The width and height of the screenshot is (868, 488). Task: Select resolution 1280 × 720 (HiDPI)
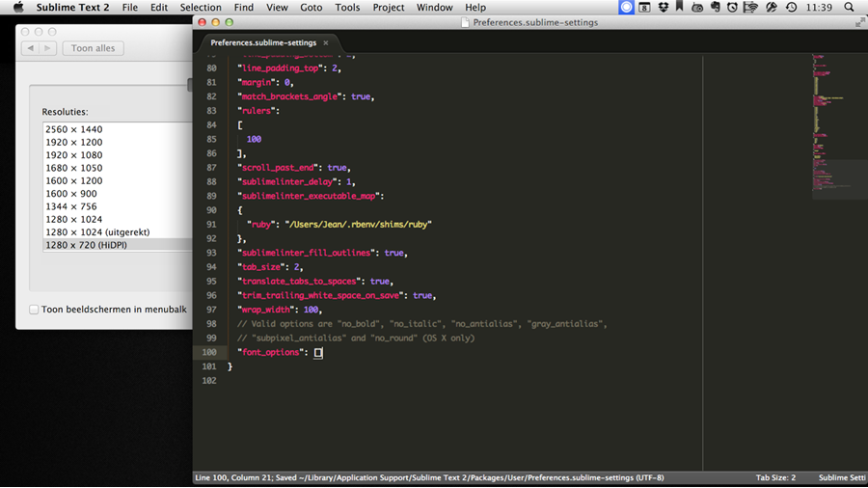point(118,245)
